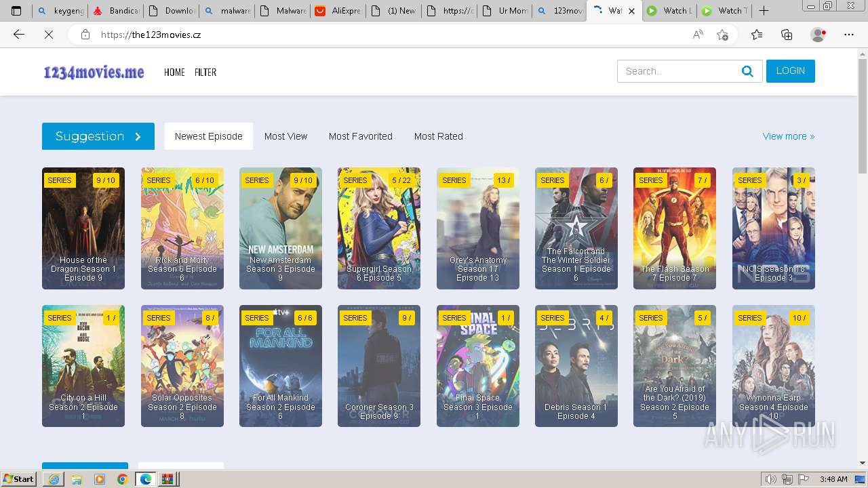Open Final Space Season 3 Episode 1
868x488 pixels.
point(478,366)
